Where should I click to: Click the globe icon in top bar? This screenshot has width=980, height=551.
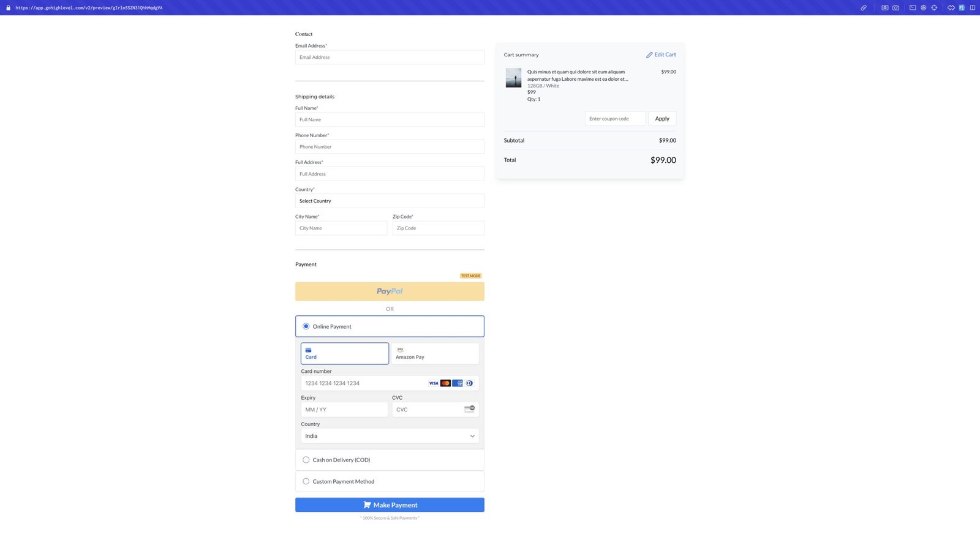pos(923,8)
